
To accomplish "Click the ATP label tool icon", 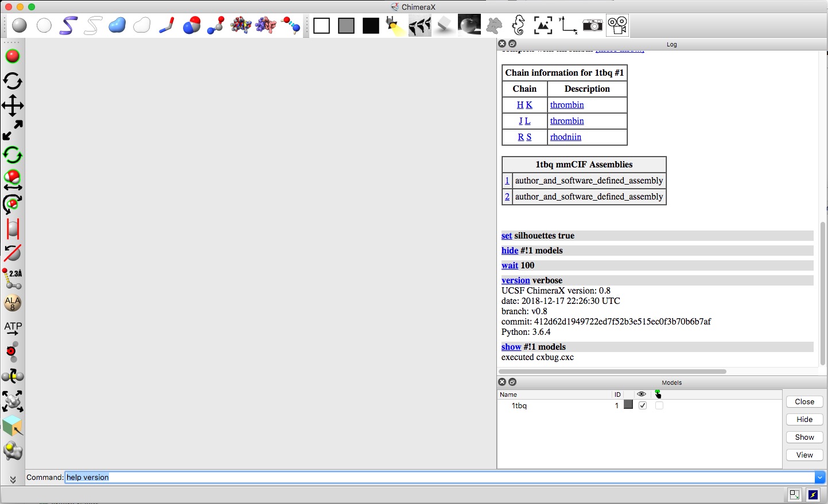I will pyautogui.click(x=13, y=328).
